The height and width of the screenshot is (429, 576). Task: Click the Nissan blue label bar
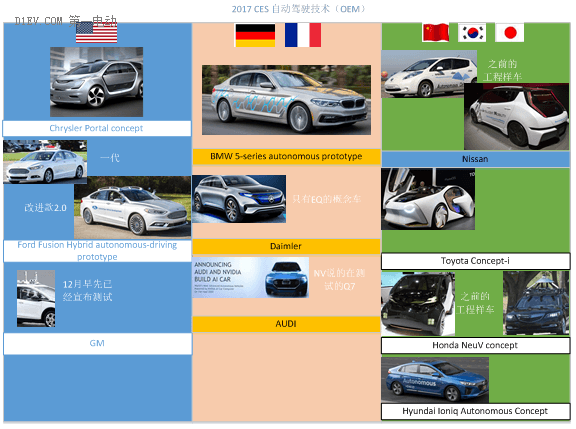[476, 159]
